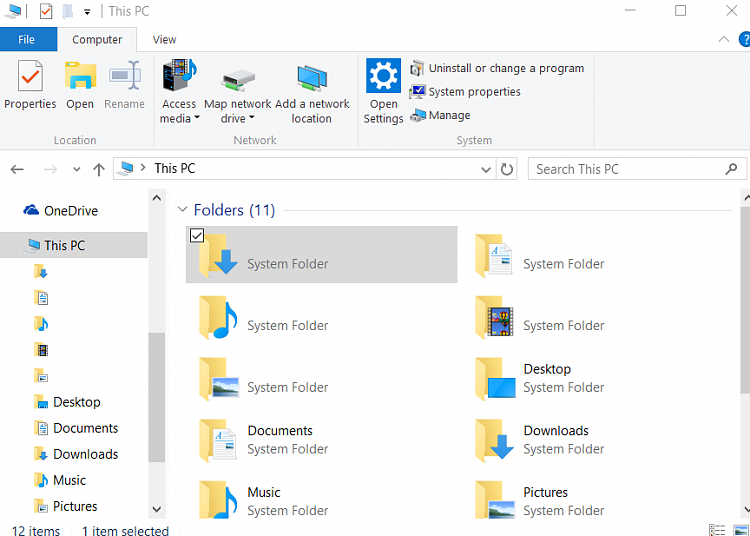This screenshot has width=750, height=536.
Task: Click the unnamed pictures icon in the sidebar
Action: pyautogui.click(x=41, y=376)
